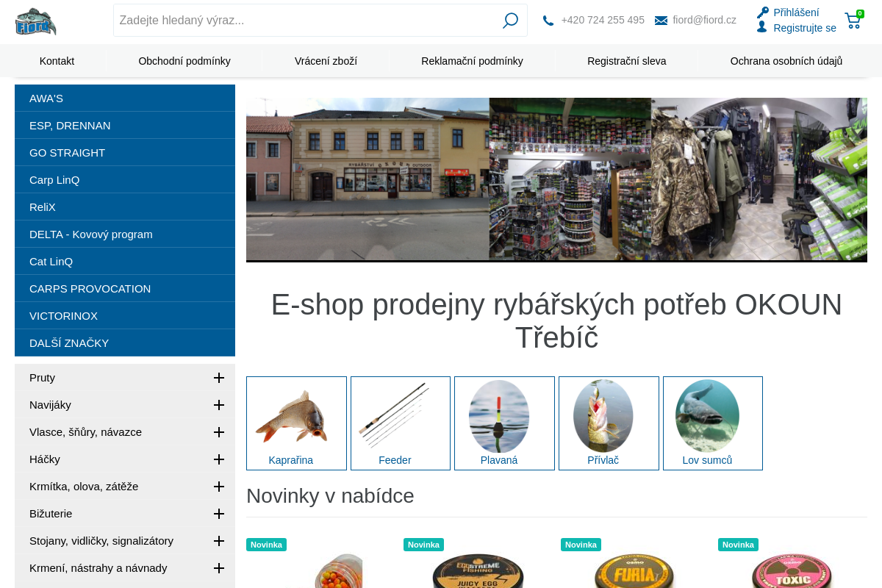The image size is (882, 588).
Task: Expand Krmení, nástrahy a návnady section
Action: (218, 568)
